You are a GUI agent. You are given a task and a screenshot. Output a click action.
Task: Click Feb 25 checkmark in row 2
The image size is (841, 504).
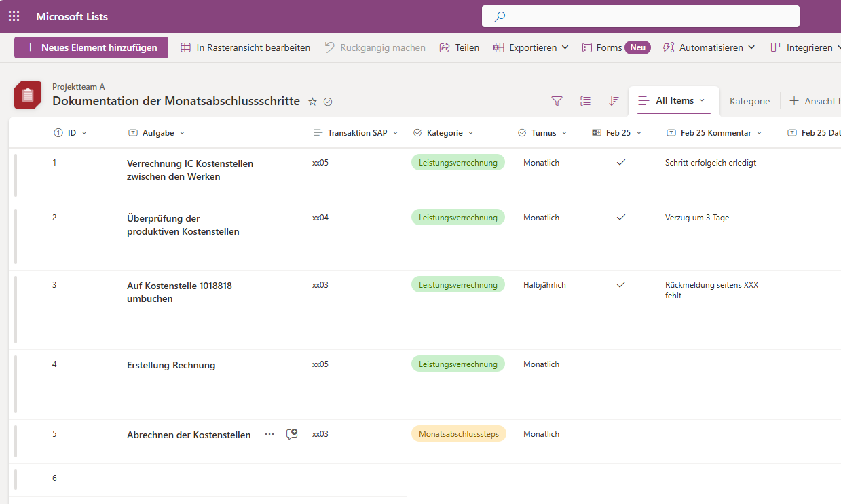coord(620,218)
